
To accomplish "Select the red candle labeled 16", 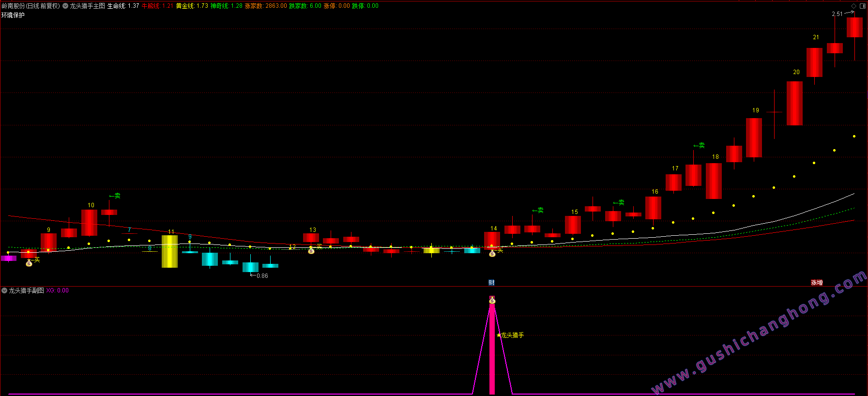I will [x=653, y=208].
